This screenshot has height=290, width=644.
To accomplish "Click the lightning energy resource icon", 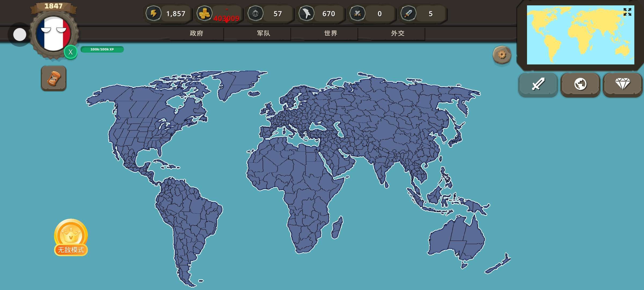I will pyautogui.click(x=153, y=13).
